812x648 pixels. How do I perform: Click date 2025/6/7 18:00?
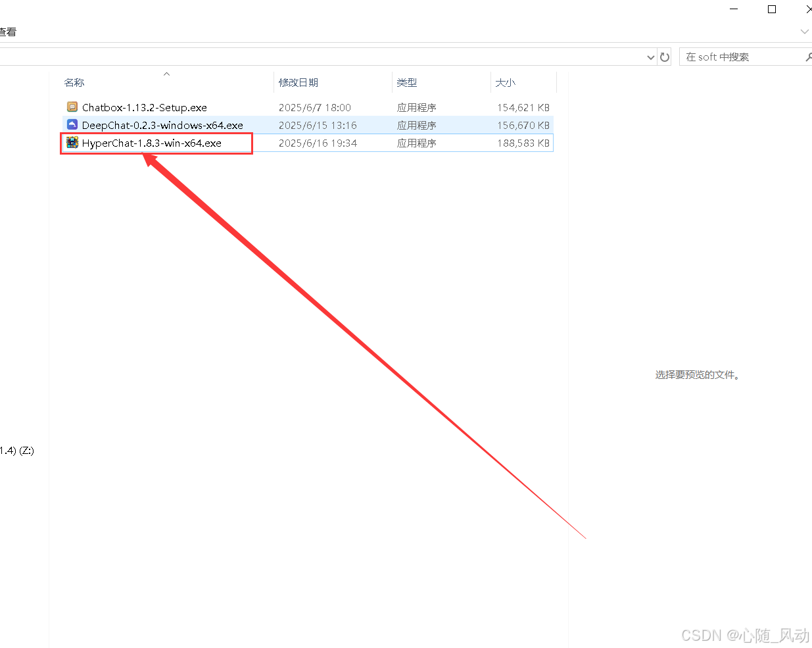click(315, 107)
